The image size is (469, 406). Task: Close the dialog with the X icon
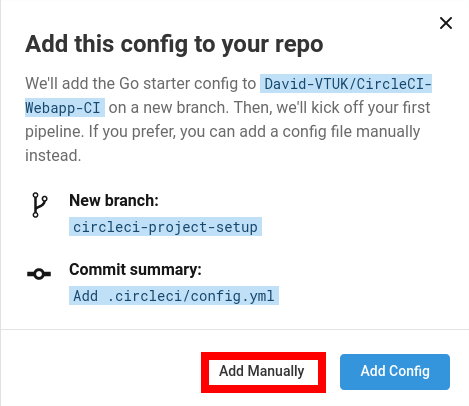click(446, 23)
